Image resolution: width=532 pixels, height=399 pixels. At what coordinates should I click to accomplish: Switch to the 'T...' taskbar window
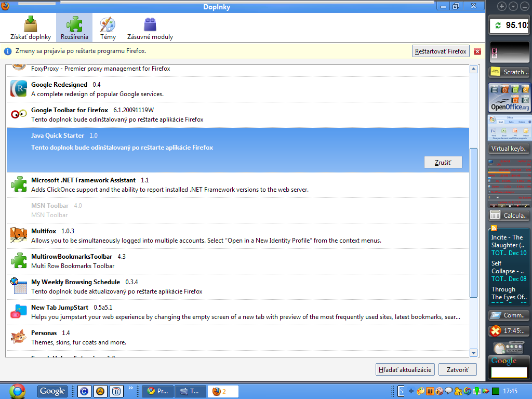(x=190, y=391)
